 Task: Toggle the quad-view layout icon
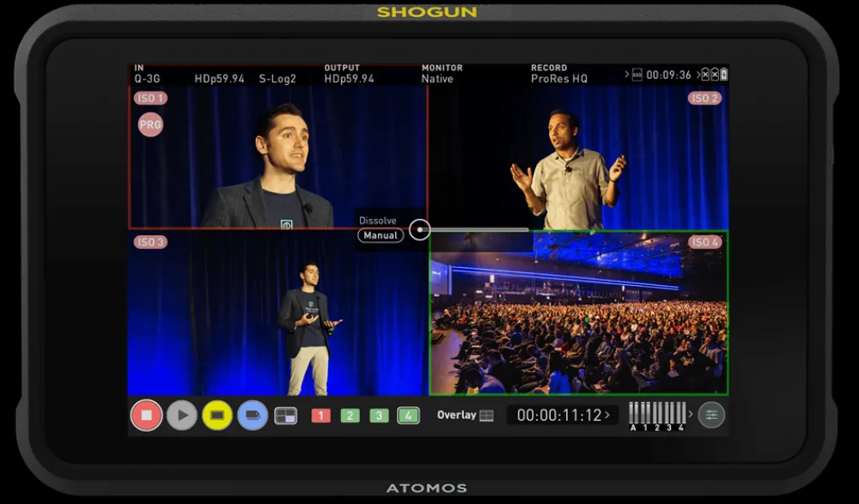(285, 416)
